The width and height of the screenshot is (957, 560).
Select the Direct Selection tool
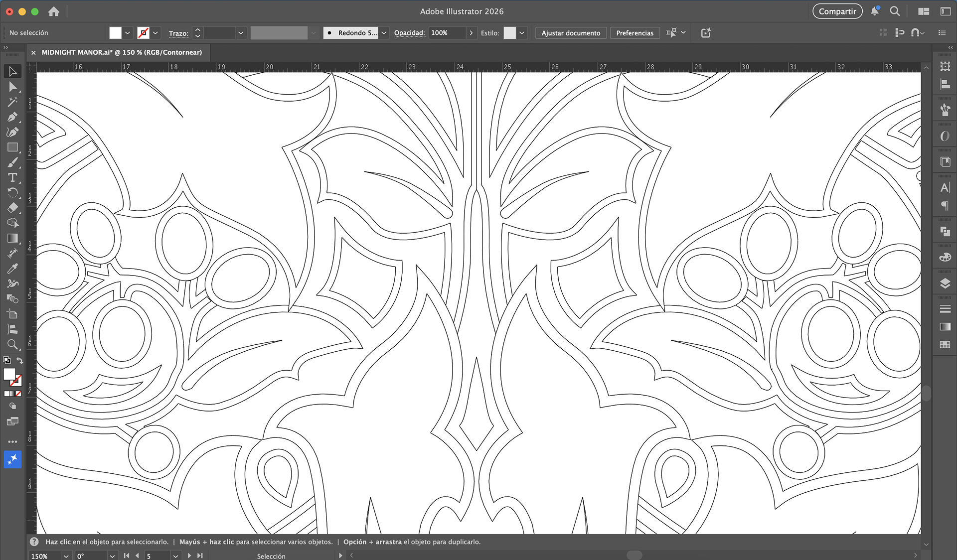pyautogui.click(x=12, y=87)
